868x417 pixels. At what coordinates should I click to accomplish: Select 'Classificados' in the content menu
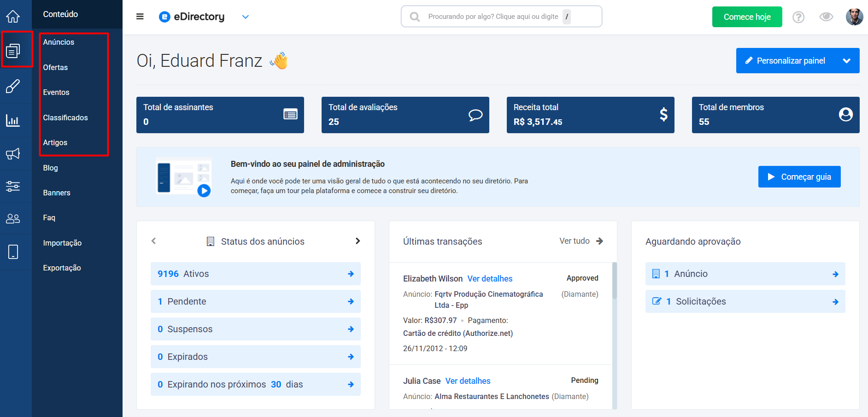pyautogui.click(x=65, y=117)
